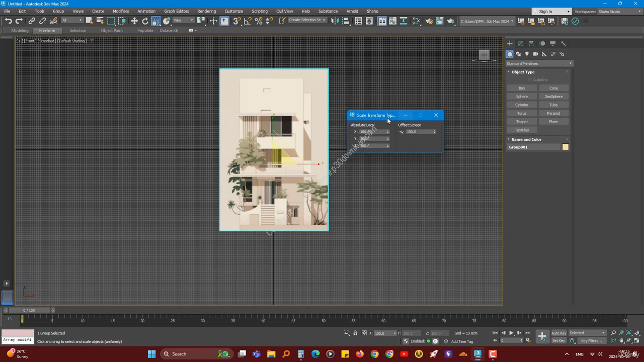Activate Select and Move tool

tap(134, 21)
